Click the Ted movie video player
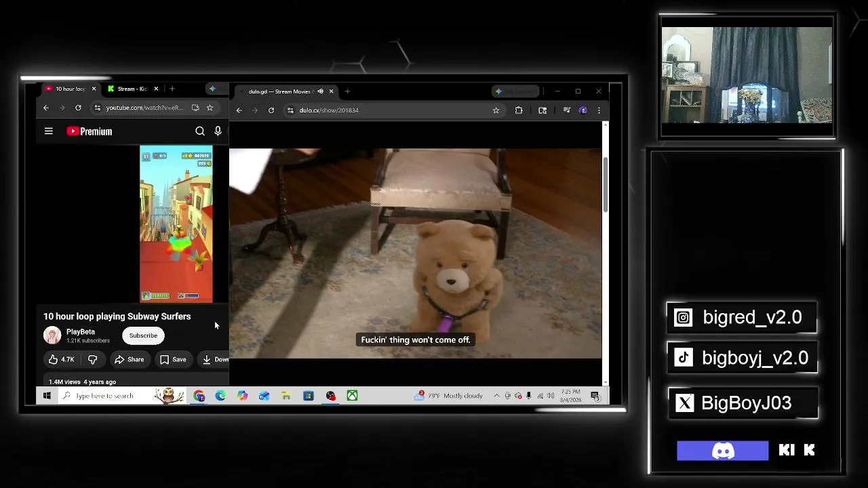Viewport: 868px width, 488px height. tap(415, 253)
